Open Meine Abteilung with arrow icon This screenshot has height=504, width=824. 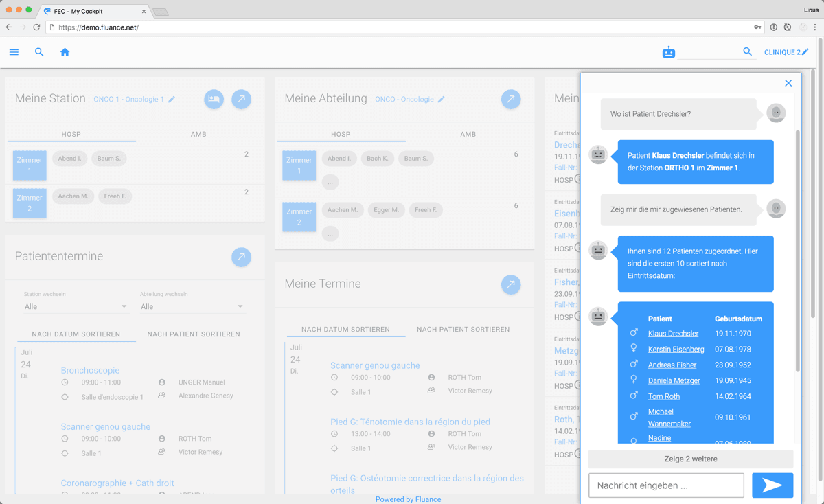[510, 100]
